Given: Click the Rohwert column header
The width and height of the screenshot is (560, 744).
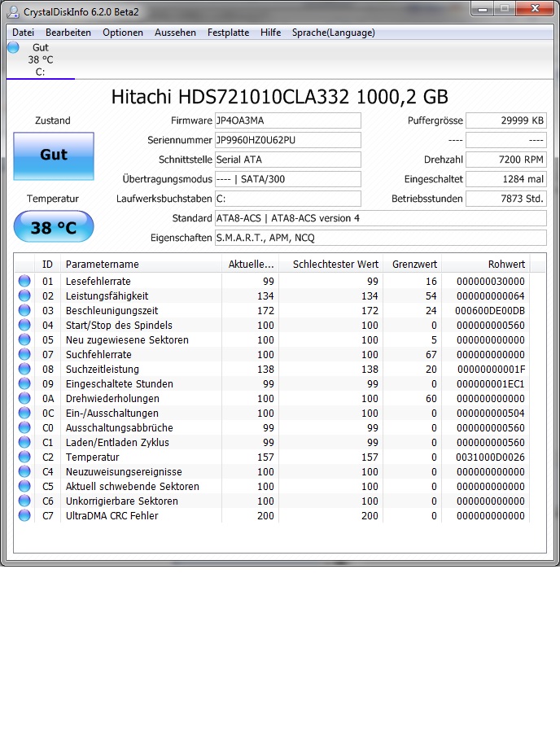Looking at the screenshot, I should tap(485, 265).
